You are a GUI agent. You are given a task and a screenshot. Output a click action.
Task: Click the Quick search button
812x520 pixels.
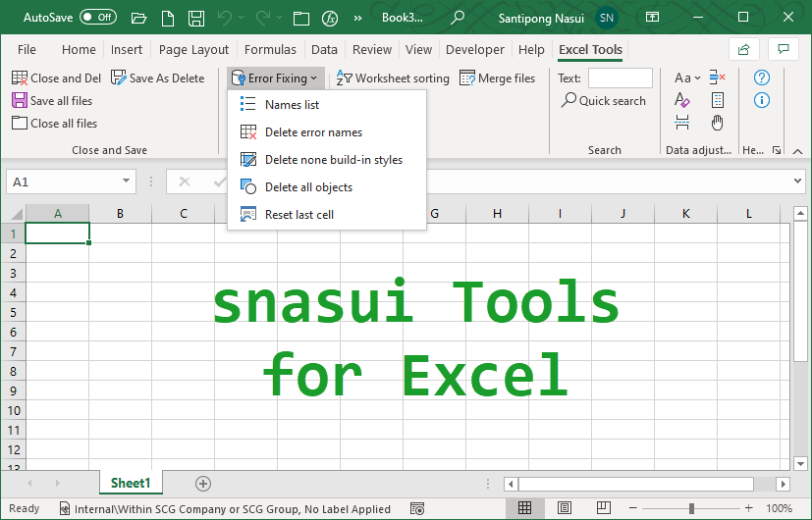603,100
